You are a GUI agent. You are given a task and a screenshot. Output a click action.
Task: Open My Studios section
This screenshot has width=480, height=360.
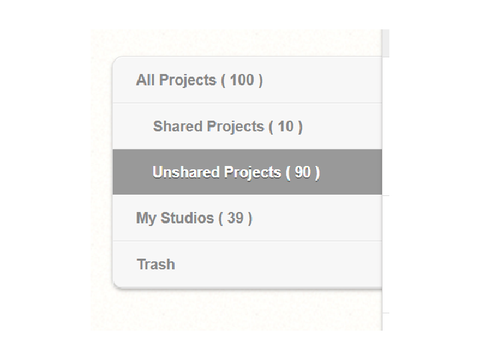coord(247,218)
